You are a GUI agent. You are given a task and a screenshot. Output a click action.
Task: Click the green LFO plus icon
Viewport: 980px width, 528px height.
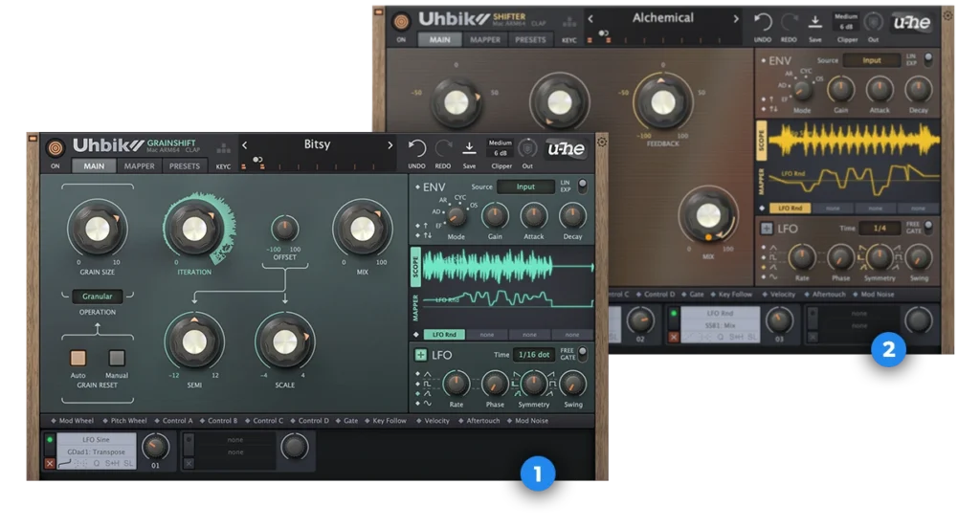tap(420, 355)
